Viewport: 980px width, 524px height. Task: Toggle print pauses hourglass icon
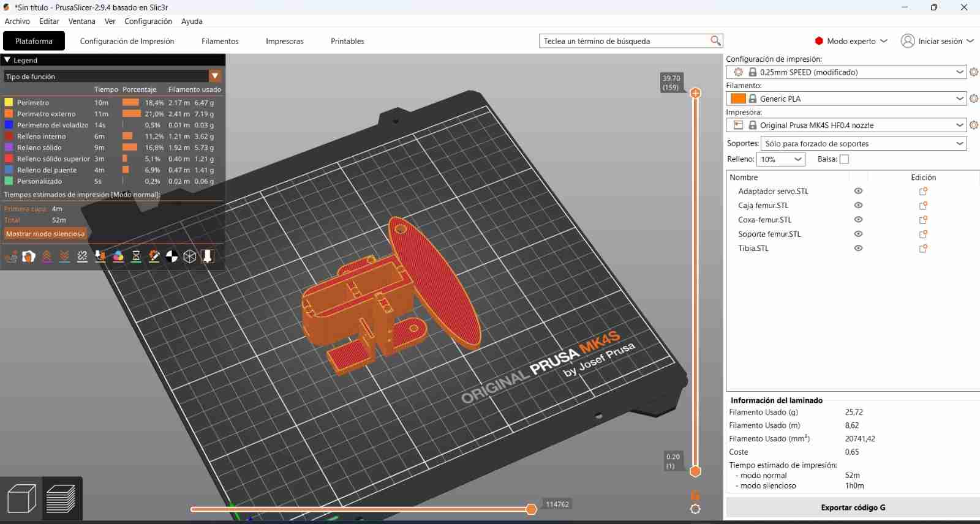(x=136, y=256)
